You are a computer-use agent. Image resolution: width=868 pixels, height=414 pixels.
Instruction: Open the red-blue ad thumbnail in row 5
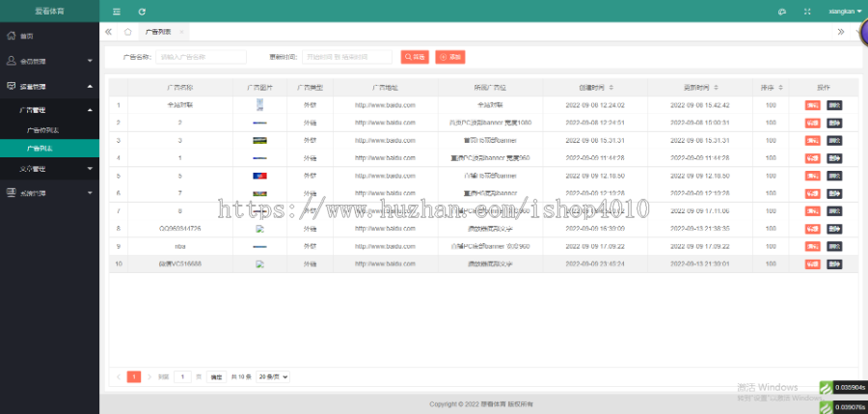point(259,176)
